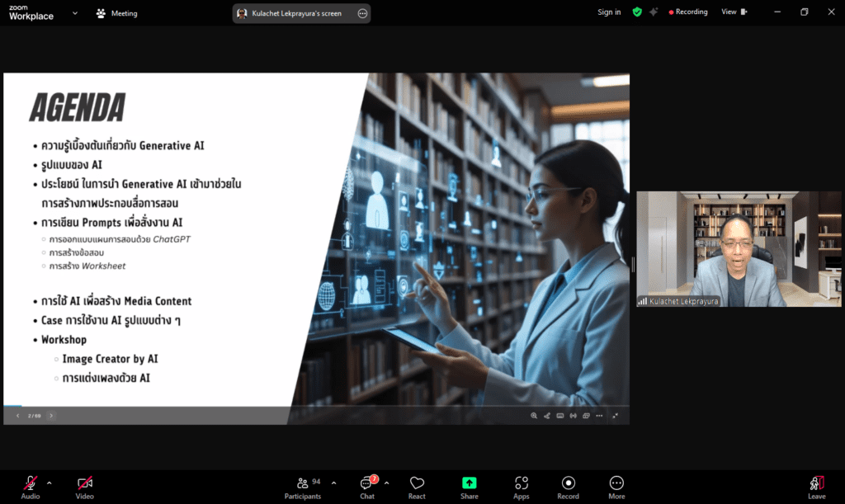
Task: Open the Participants panel
Action: click(x=303, y=487)
